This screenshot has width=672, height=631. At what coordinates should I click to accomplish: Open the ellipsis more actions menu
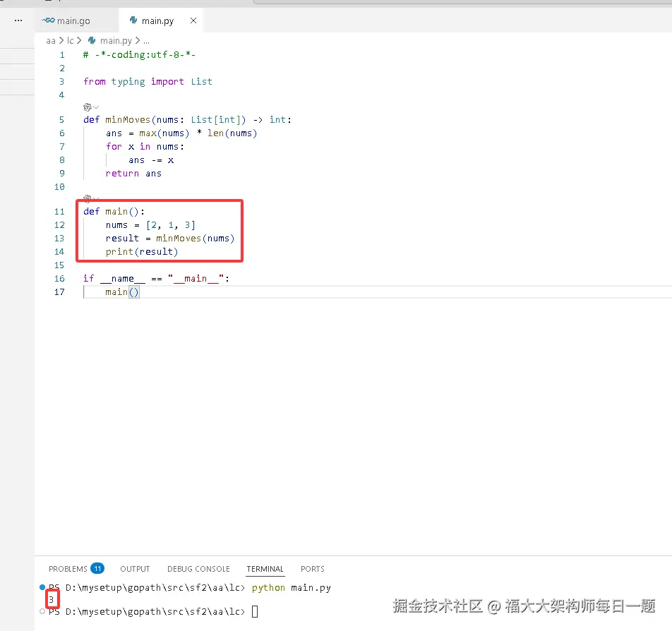click(x=18, y=20)
